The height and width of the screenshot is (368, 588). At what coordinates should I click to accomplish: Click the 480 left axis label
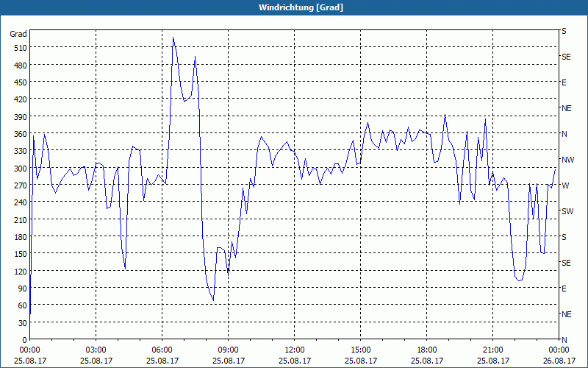click(21, 66)
